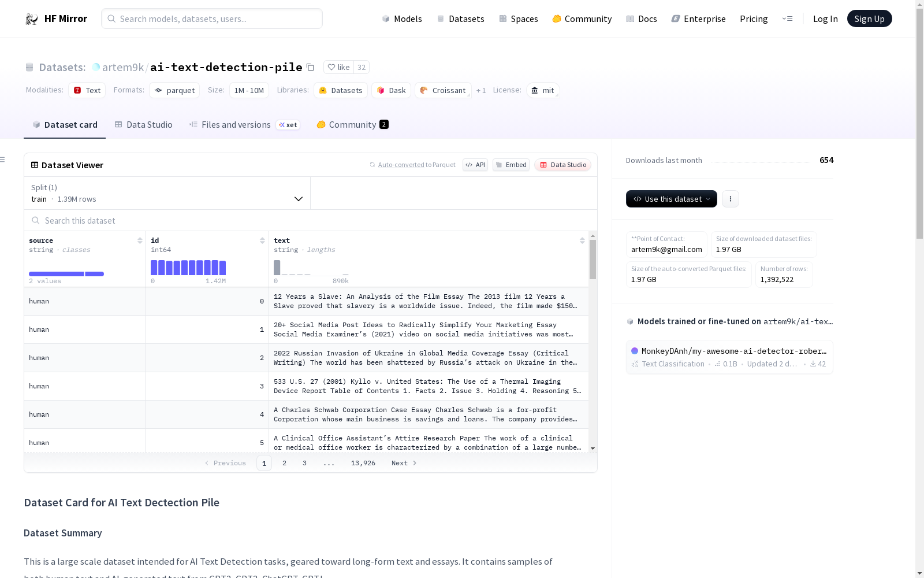The height and width of the screenshot is (578, 924).
Task: Click the heart like button
Action: [338, 68]
